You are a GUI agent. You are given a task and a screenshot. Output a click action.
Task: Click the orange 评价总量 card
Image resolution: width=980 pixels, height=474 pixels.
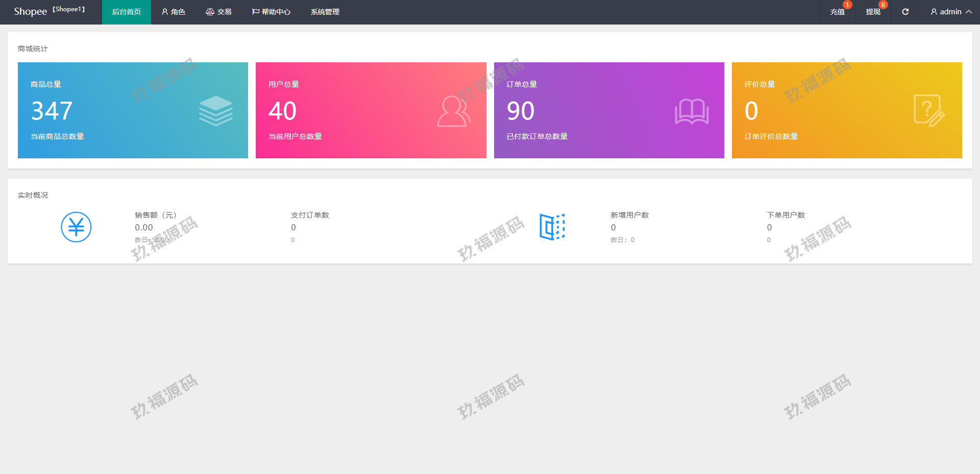coord(847,110)
